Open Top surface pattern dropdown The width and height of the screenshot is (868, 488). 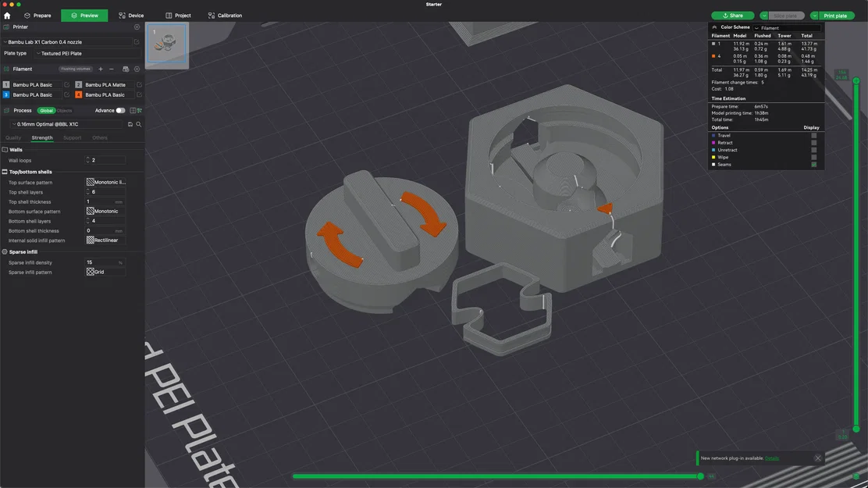coord(105,182)
